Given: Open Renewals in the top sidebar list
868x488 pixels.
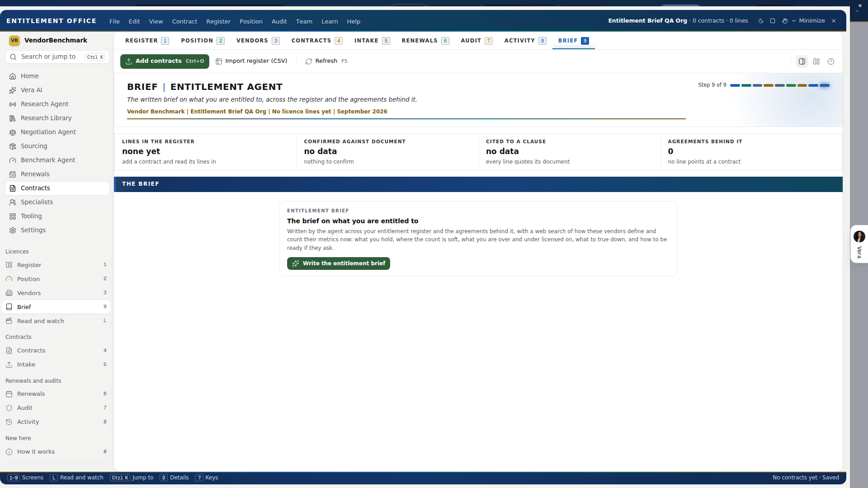Looking at the screenshot, I should [57, 174].
